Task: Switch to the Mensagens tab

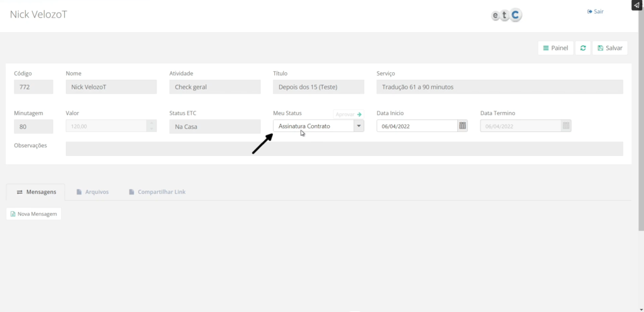Action: pyautogui.click(x=40, y=192)
